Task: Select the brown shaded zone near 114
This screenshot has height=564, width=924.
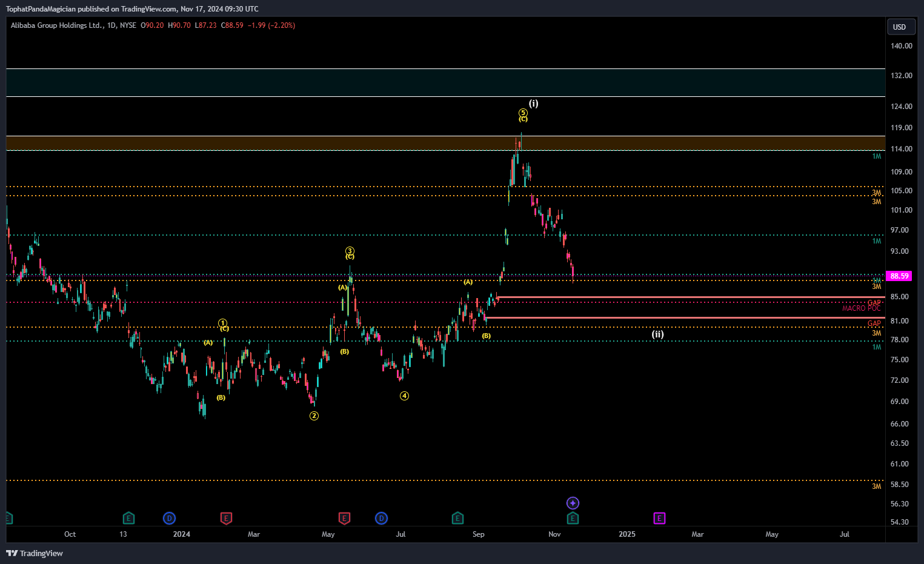Action: [445, 143]
